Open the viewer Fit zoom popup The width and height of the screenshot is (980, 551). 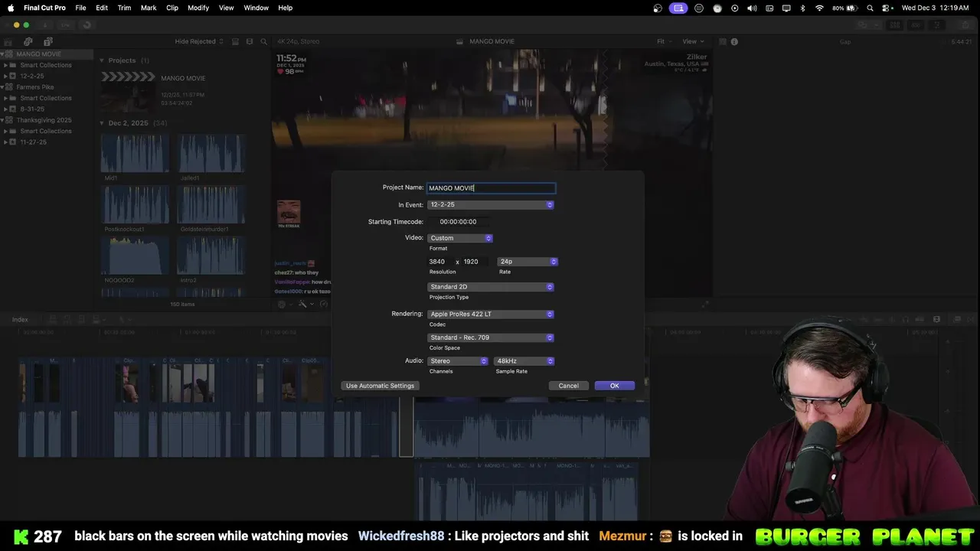tap(664, 41)
